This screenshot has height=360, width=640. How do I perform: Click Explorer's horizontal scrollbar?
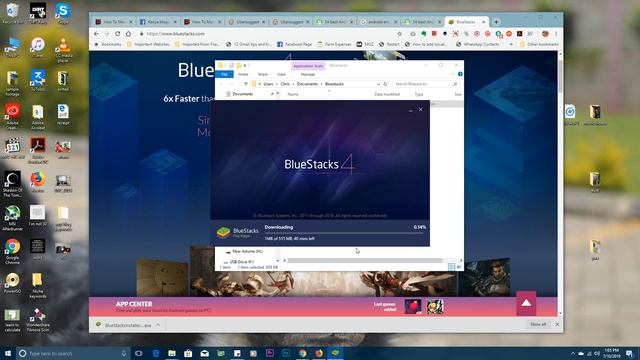(365, 260)
